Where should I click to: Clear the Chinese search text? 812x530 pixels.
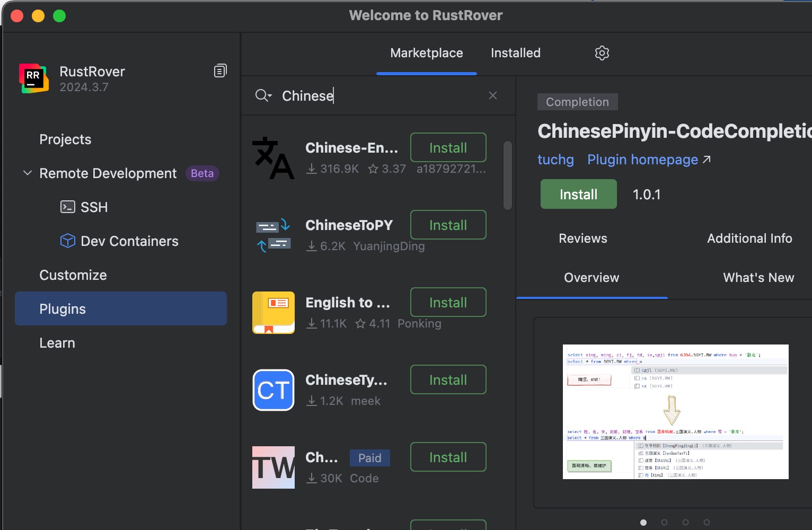tap(492, 95)
